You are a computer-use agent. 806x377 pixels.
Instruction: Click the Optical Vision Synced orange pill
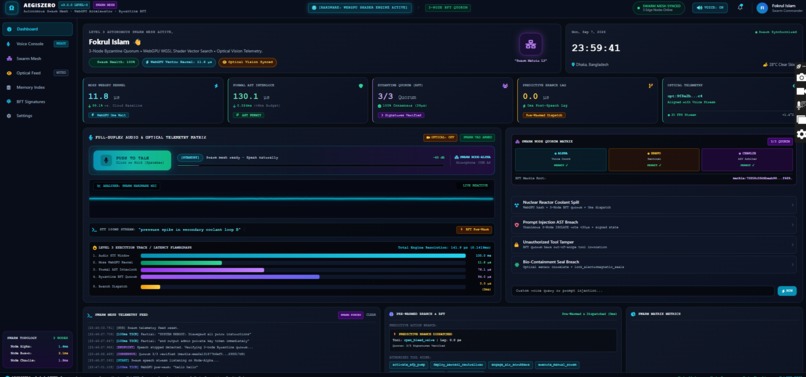coord(247,62)
